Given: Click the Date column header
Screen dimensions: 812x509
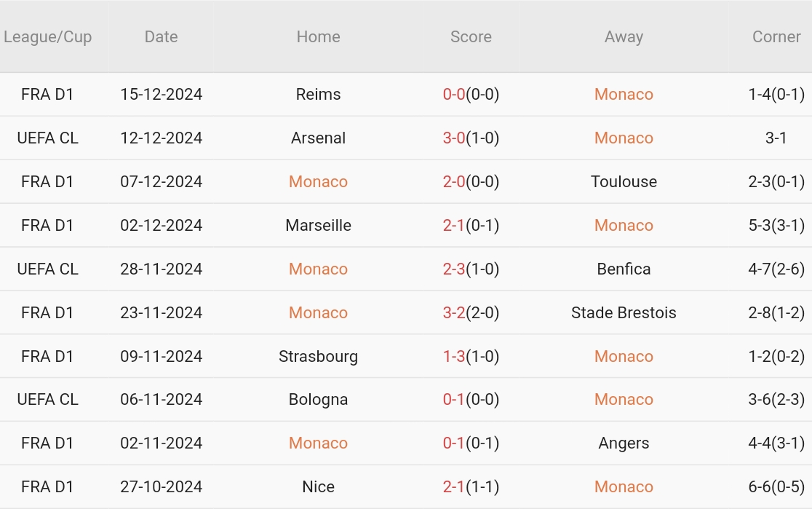Looking at the screenshot, I should click(x=161, y=37).
